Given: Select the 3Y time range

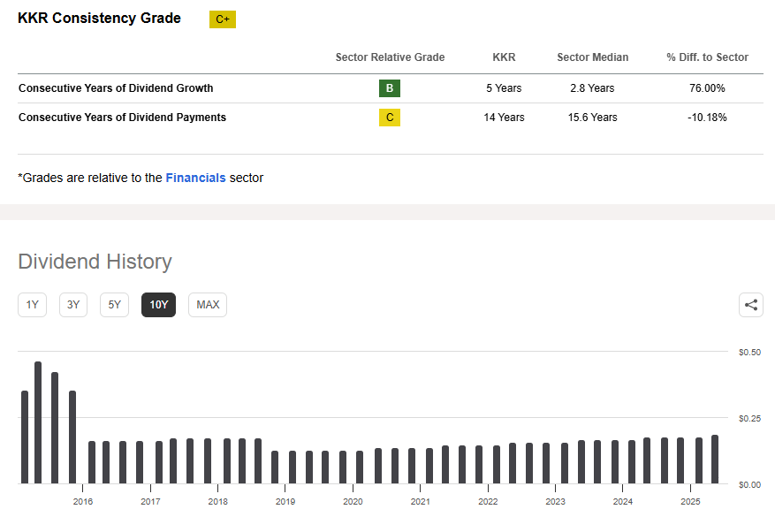Looking at the screenshot, I should [x=73, y=305].
